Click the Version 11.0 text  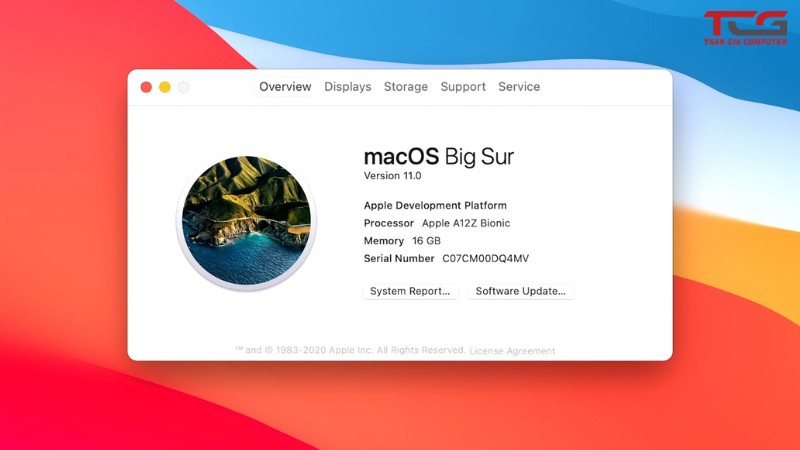(x=392, y=176)
